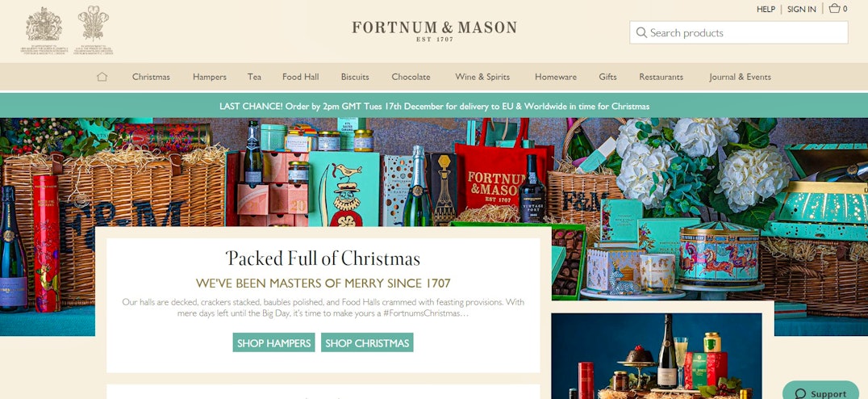Click the Shop Hampers button

click(x=274, y=342)
